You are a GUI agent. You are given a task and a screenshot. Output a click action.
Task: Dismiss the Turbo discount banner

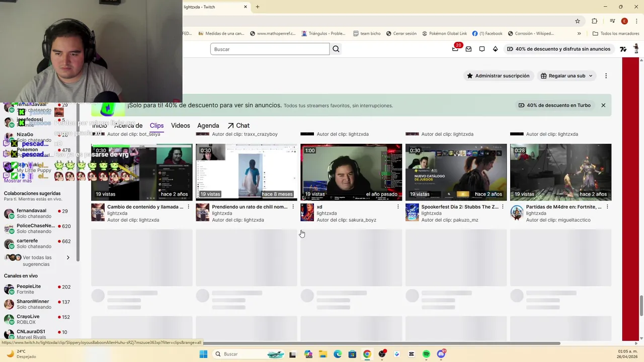click(x=603, y=105)
